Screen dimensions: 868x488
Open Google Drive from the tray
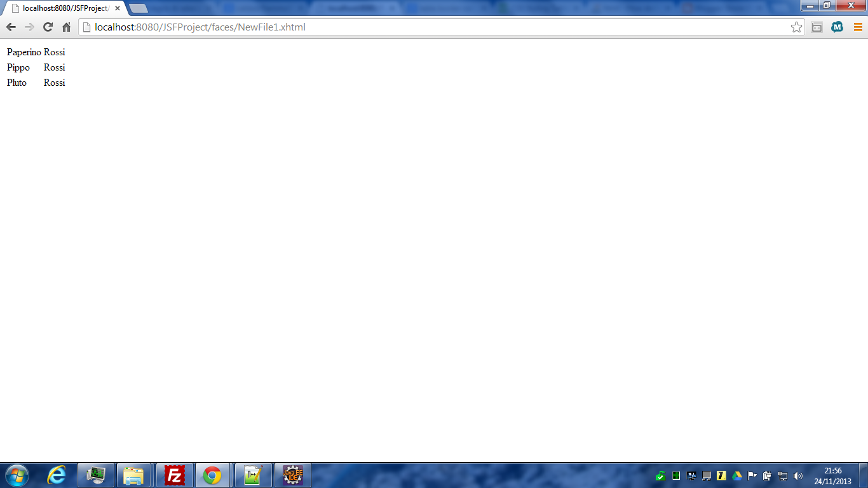(x=737, y=475)
